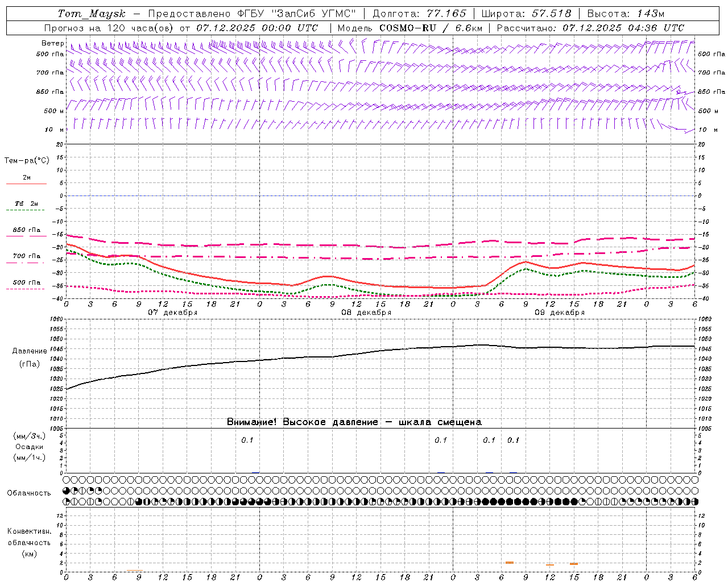This screenshot has height=582, width=728.
Task: Click the warning Внимание! Высокое давление — шкала смещена
Action: [x=354, y=422]
